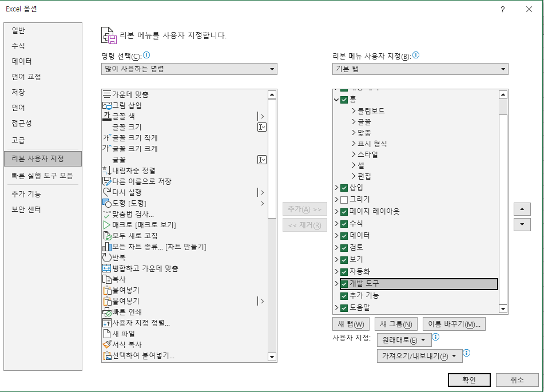
Task: Select the 반복 command icon
Action: [x=107, y=258]
